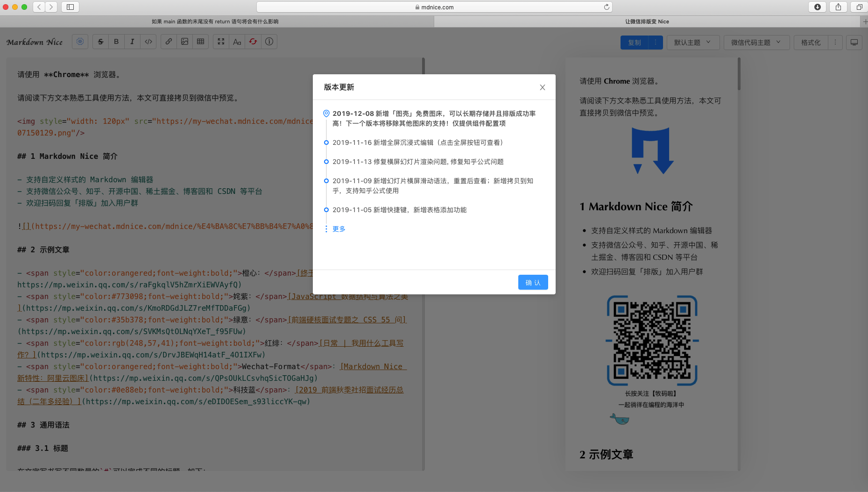This screenshot has height=492, width=868.
Task: Click the preview pane scrollbar
Action: pos(739,75)
